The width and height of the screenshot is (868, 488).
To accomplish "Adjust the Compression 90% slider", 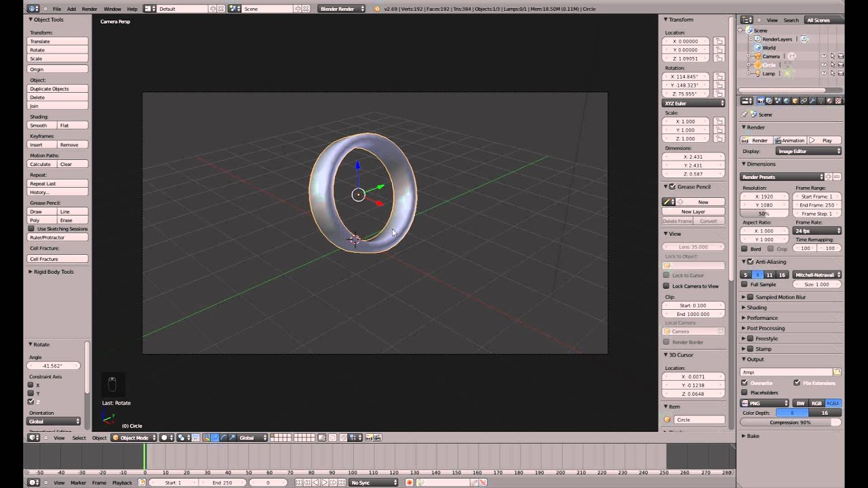I will point(791,422).
